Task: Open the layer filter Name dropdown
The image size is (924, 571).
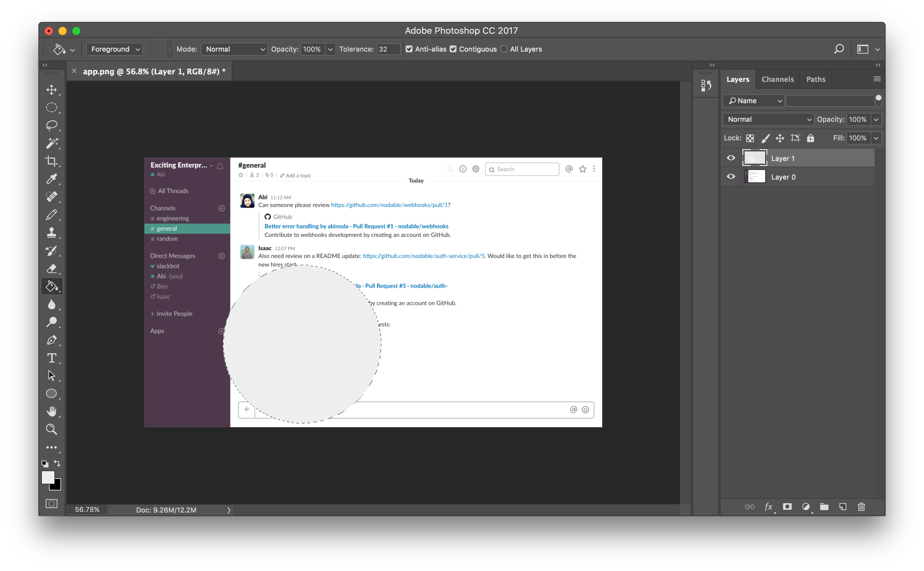Action: pos(753,101)
